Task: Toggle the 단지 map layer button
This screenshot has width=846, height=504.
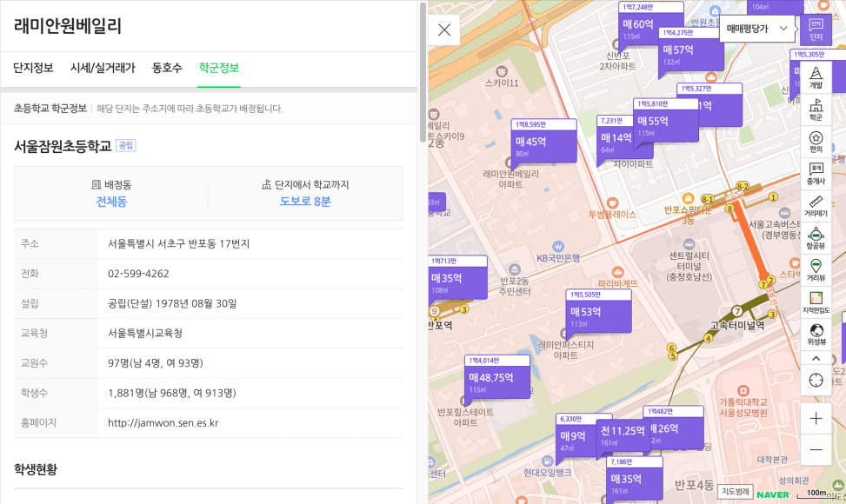Action: [x=816, y=30]
